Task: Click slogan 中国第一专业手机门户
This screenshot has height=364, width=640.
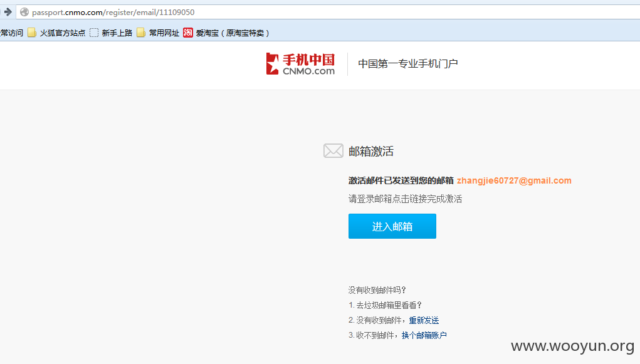Action: click(407, 64)
